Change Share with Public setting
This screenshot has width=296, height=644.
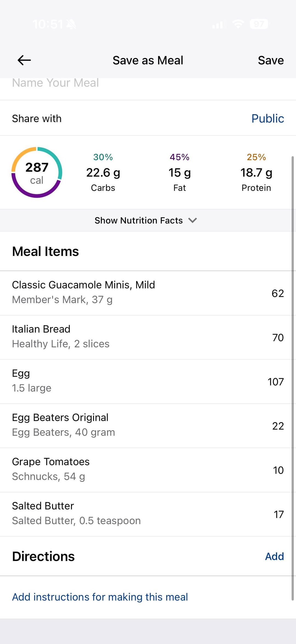coord(267,118)
